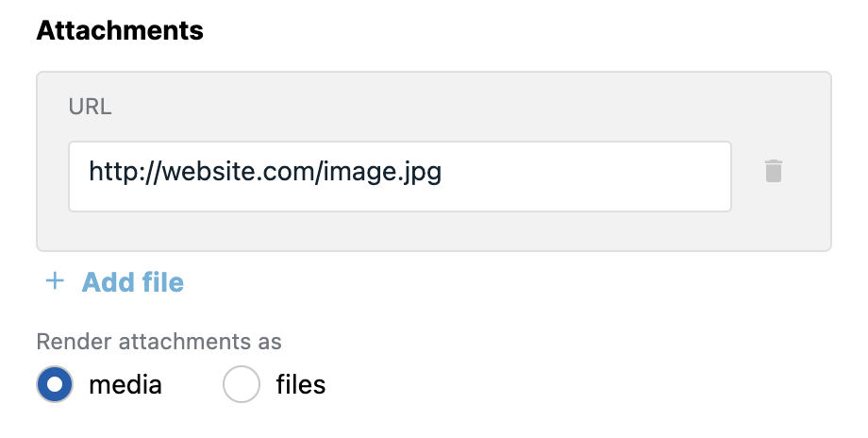Viewport: 868px width, 438px height.
Task: Add another attachment via the plus sign
Action: [55, 280]
